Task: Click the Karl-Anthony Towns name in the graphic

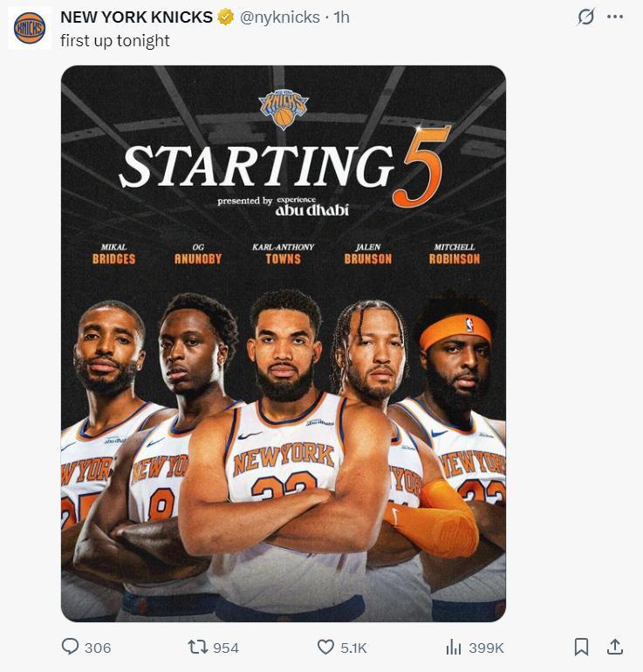Action: (x=283, y=253)
